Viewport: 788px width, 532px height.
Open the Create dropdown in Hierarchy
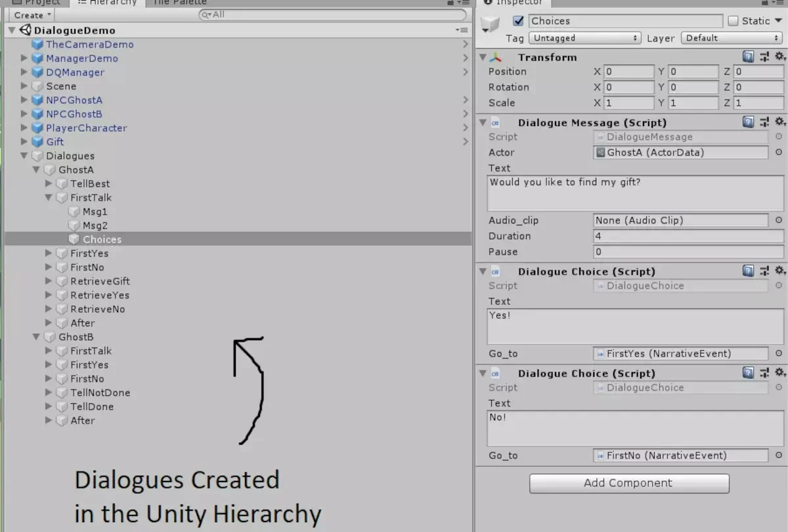click(x=32, y=14)
